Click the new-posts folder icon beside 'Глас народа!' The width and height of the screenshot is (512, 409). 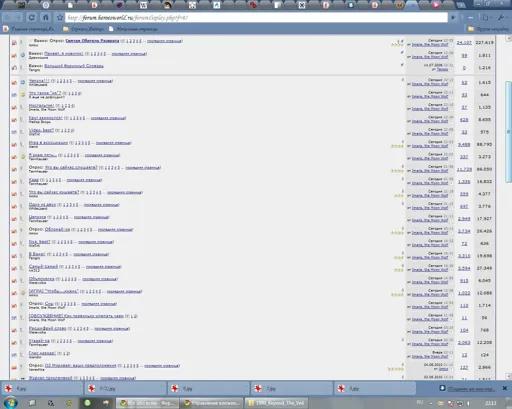pos(14,355)
